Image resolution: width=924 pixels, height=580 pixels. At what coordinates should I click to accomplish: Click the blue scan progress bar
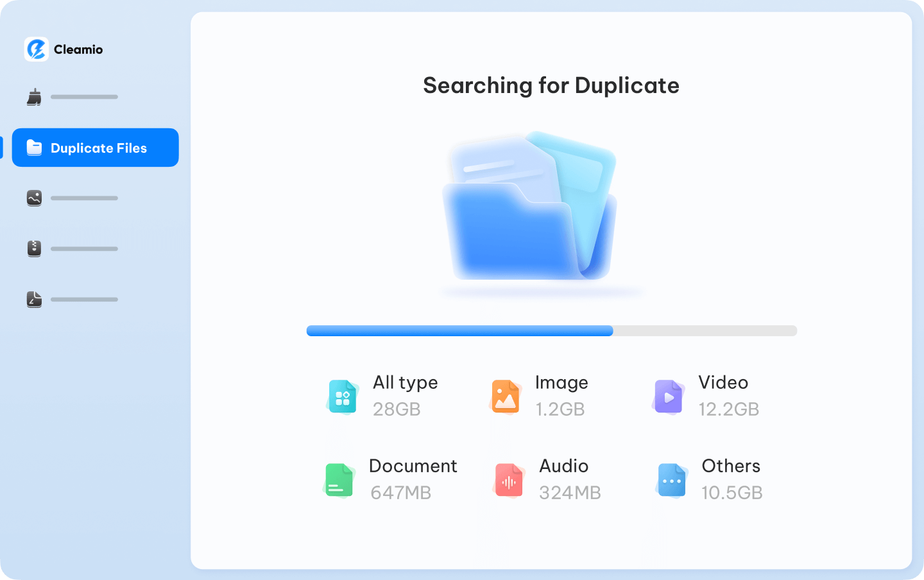pyautogui.click(x=459, y=331)
